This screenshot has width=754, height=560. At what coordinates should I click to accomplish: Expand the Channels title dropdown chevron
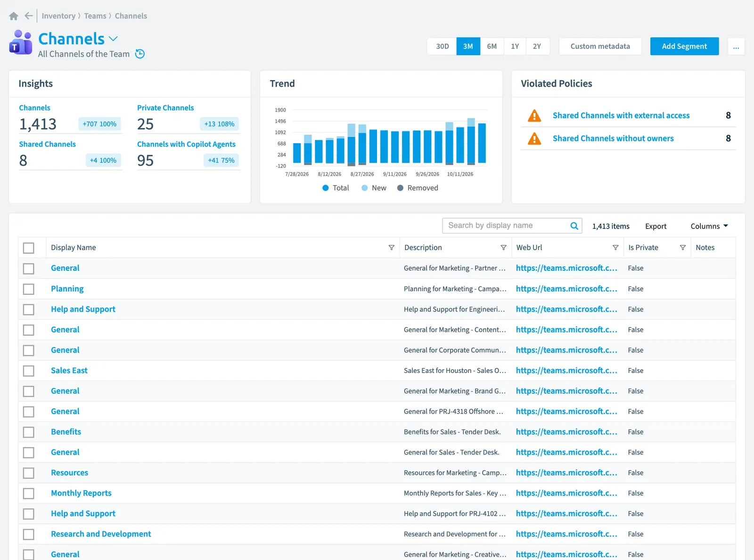113,39
